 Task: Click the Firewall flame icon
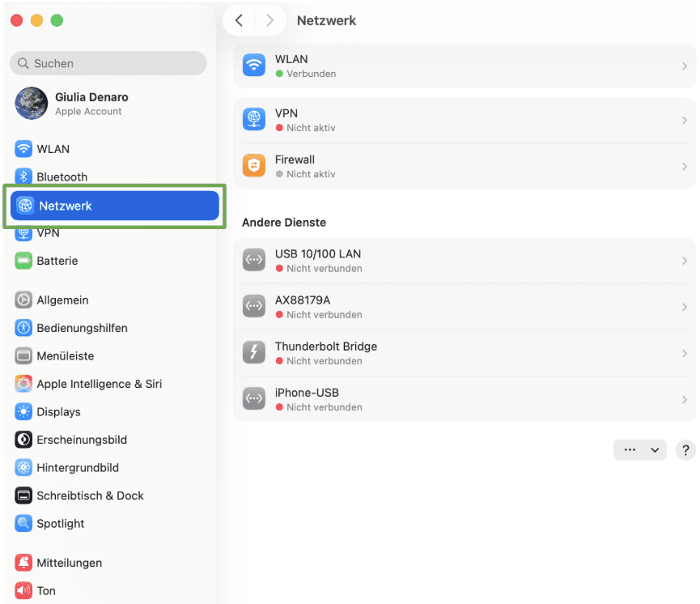pos(253,165)
